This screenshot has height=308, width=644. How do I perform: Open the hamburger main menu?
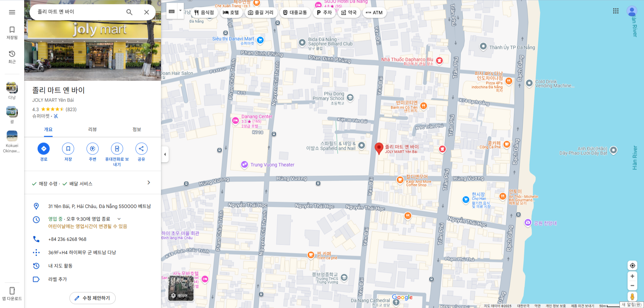click(12, 12)
